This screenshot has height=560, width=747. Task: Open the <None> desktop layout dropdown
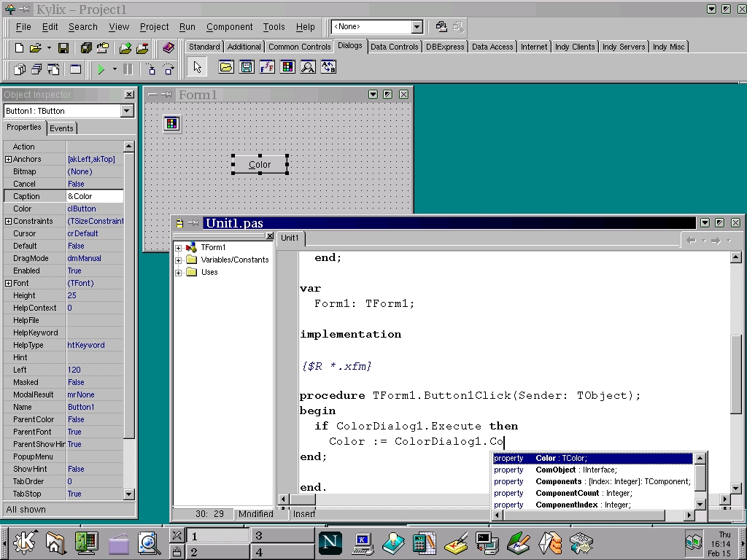tap(417, 27)
